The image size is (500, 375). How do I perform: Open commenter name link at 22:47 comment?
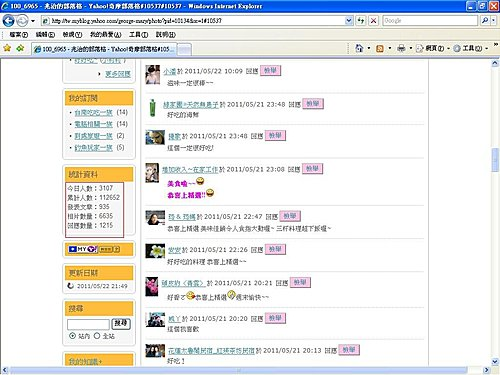coord(182,217)
